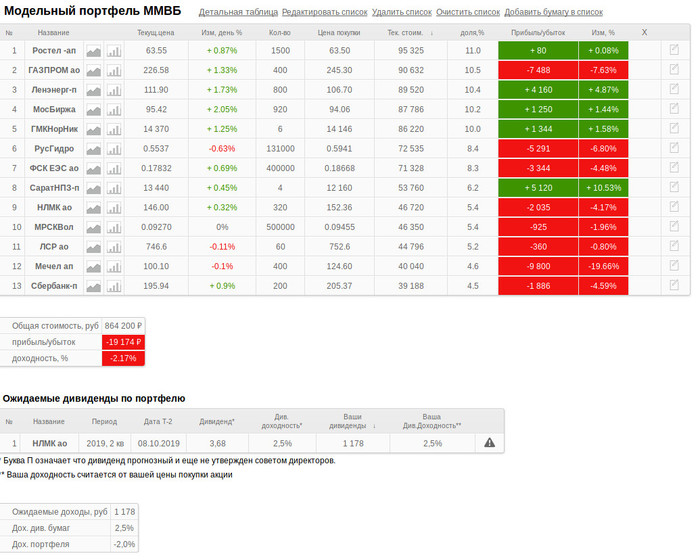Click edit icon in РусГидро row
Image resolution: width=700 pixels, height=560 pixels.
674,148
